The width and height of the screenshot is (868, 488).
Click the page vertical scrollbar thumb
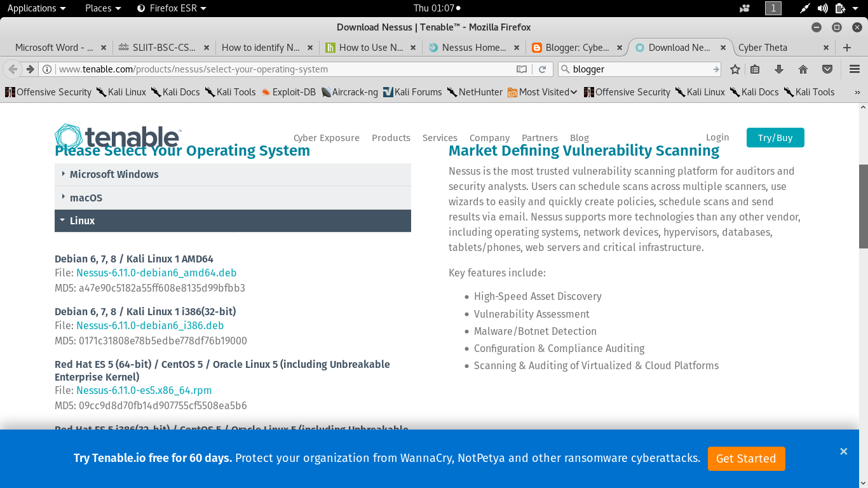(x=864, y=207)
